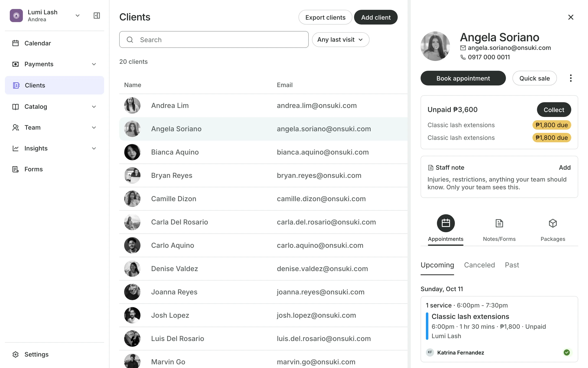
Task: Click the Staff note document icon
Action: tap(431, 168)
